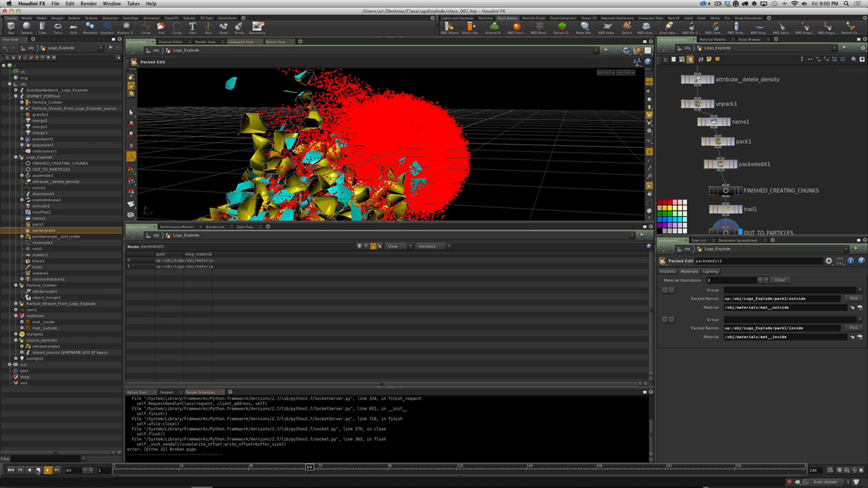
Task: Clear the material operations
Action: click(x=780, y=280)
